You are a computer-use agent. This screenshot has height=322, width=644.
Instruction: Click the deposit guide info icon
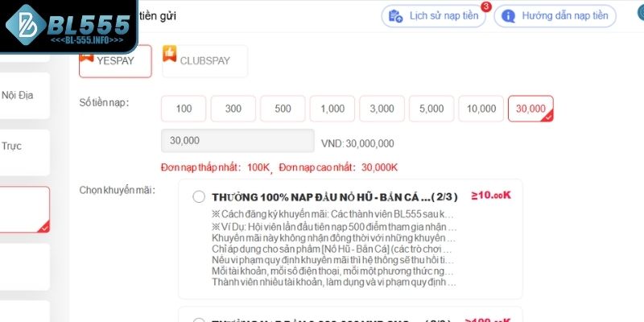(x=509, y=16)
